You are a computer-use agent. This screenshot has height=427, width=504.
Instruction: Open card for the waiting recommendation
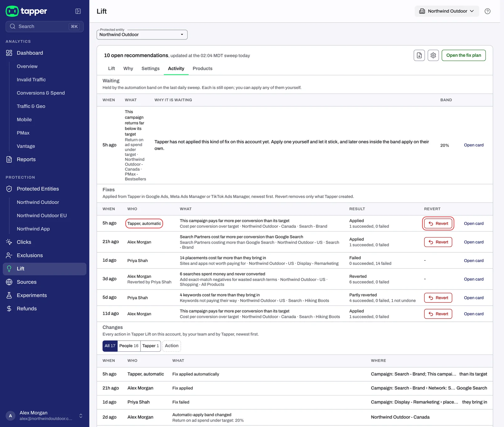474,145
